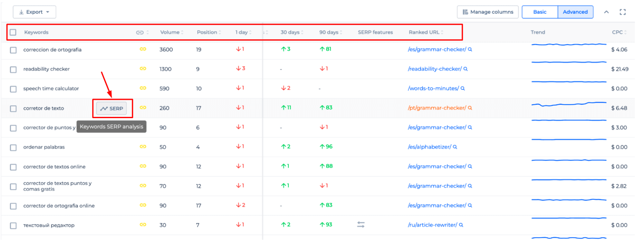This screenshot has width=644, height=244.
Task: Collapse the table with chevron up
Action: click(606, 12)
